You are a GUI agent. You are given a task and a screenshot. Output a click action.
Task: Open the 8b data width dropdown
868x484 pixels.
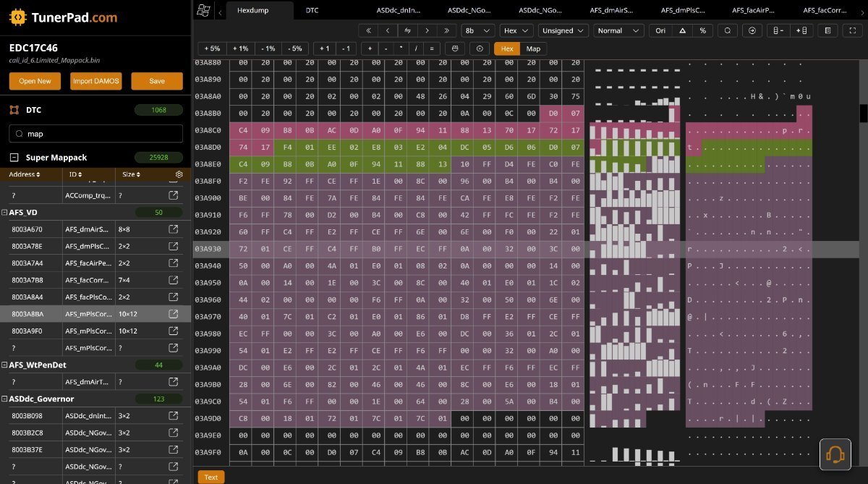pos(478,30)
